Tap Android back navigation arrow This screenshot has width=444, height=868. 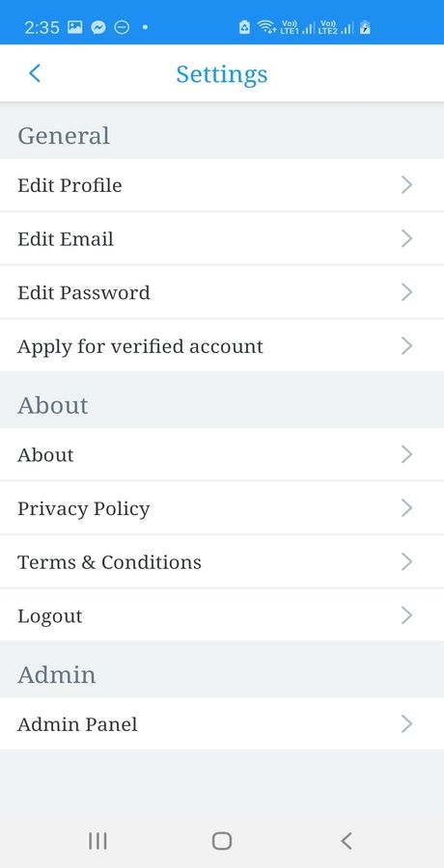(x=347, y=841)
